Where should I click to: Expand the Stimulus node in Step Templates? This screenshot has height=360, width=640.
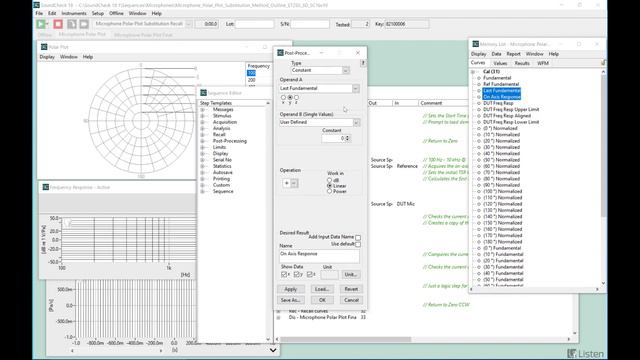pyautogui.click(x=202, y=116)
